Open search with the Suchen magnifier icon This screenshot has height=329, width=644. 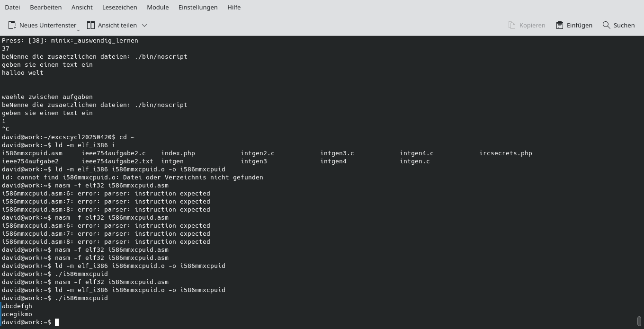(x=607, y=25)
